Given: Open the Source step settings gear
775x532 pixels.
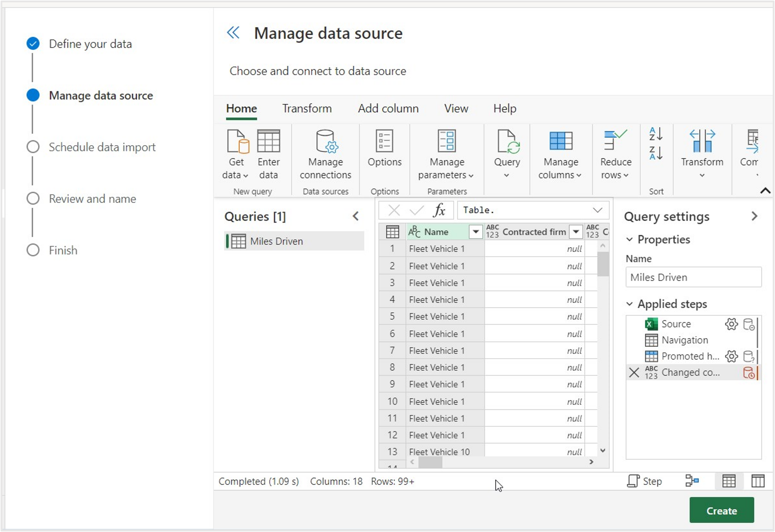Looking at the screenshot, I should point(731,324).
